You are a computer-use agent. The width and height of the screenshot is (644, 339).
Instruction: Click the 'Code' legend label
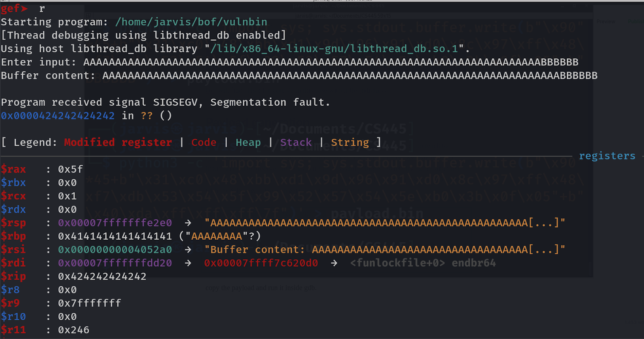204,142
